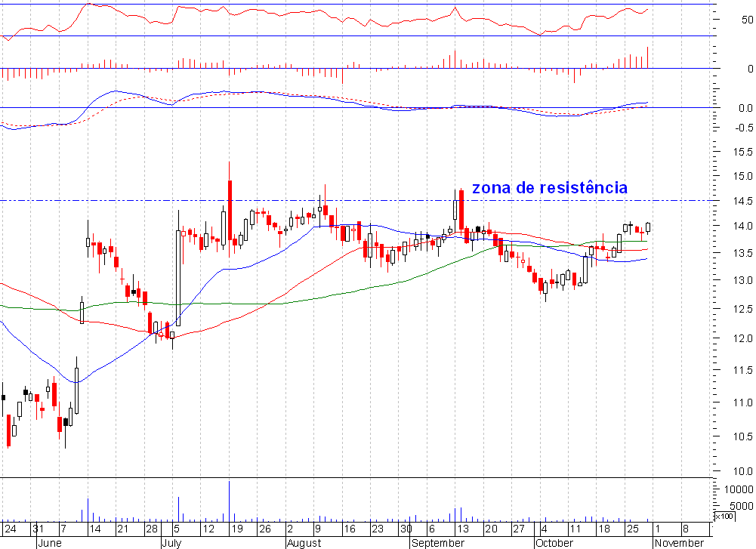
Task: Click the 13.5 price axis label
Action: [x=743, y=254]
